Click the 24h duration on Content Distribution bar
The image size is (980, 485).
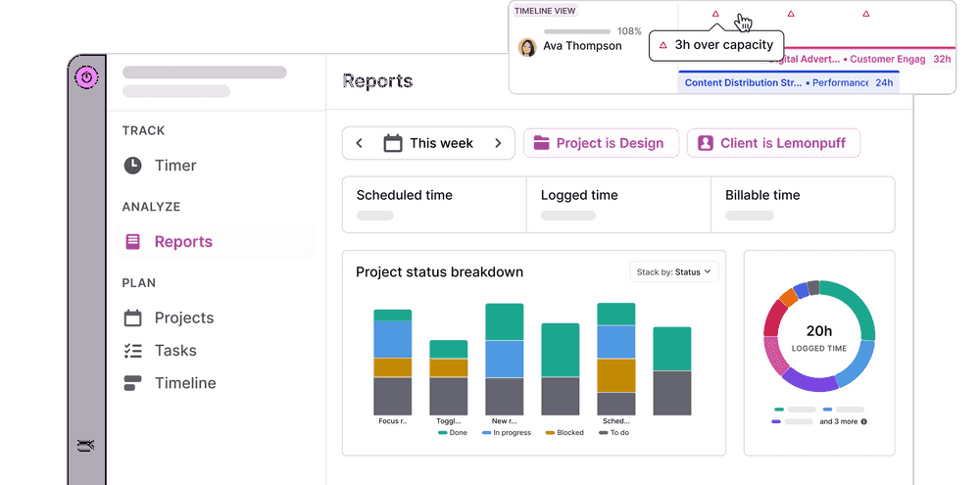point(884,82)
